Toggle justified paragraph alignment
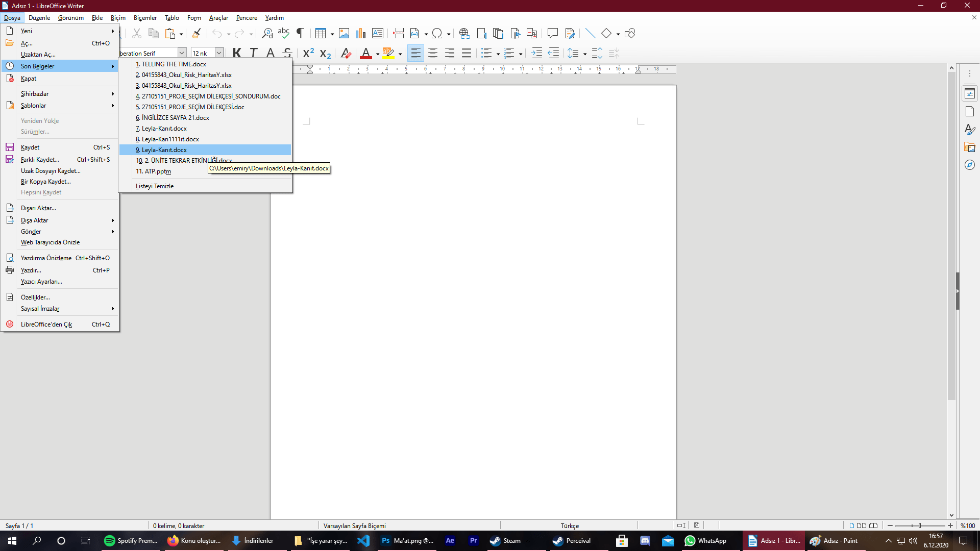The image size is (980, 551). tap(467, 53)
